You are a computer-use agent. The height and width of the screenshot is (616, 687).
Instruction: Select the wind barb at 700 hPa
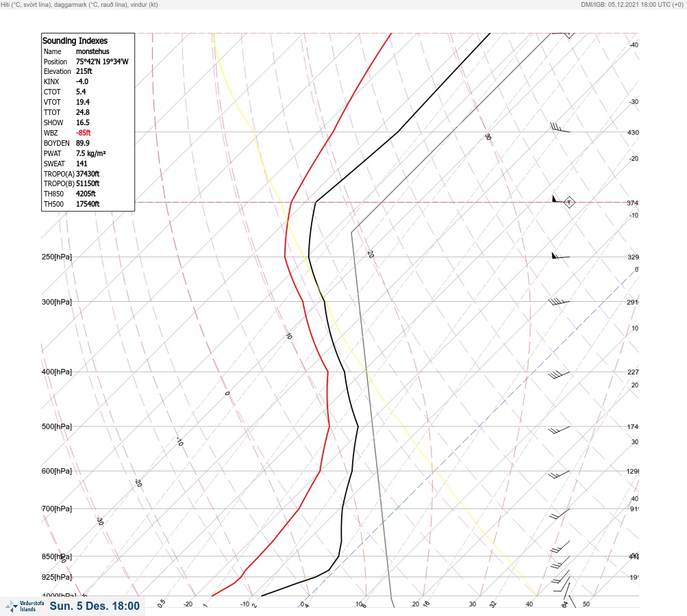560,513
